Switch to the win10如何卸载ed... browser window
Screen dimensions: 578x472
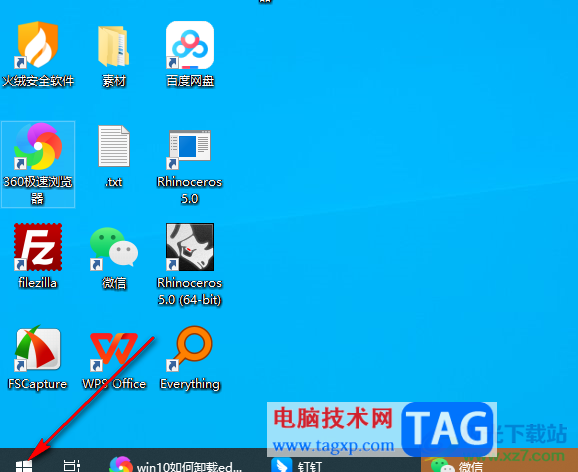[x=176, y=465]
